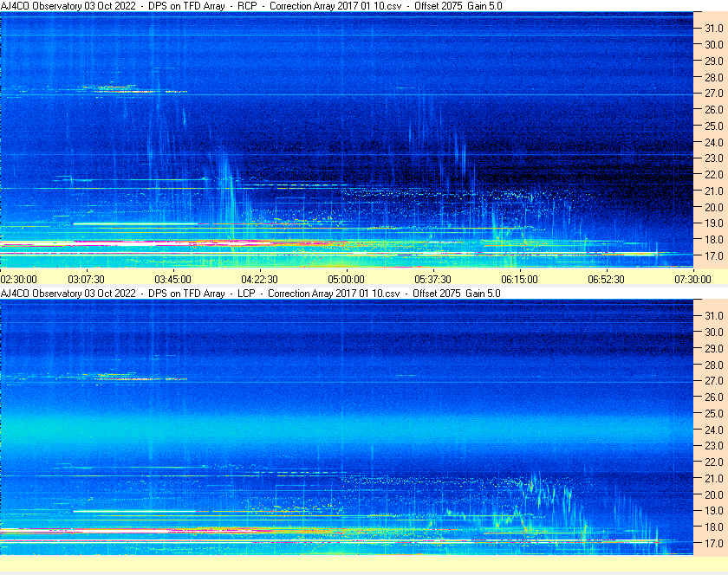This screenshot has width=728, height=575.
Task: Click the 26.0 frequency label on RCP chart
Action: (714, 109)
